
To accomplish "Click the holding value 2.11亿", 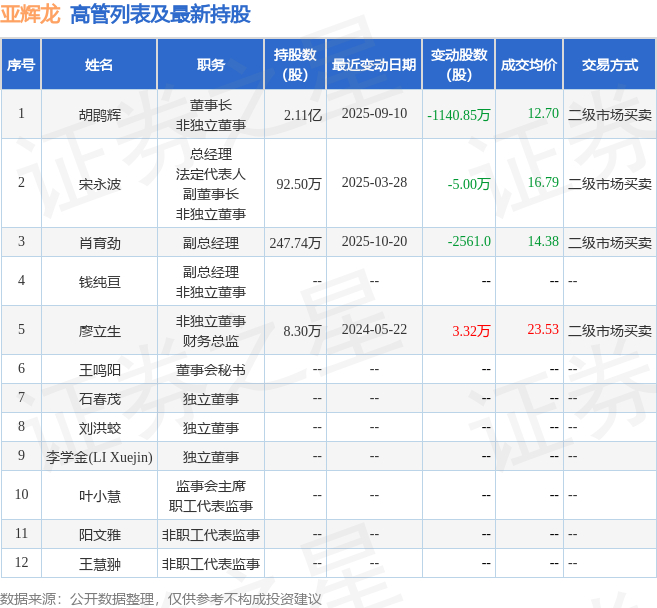I will coord(303,115).
